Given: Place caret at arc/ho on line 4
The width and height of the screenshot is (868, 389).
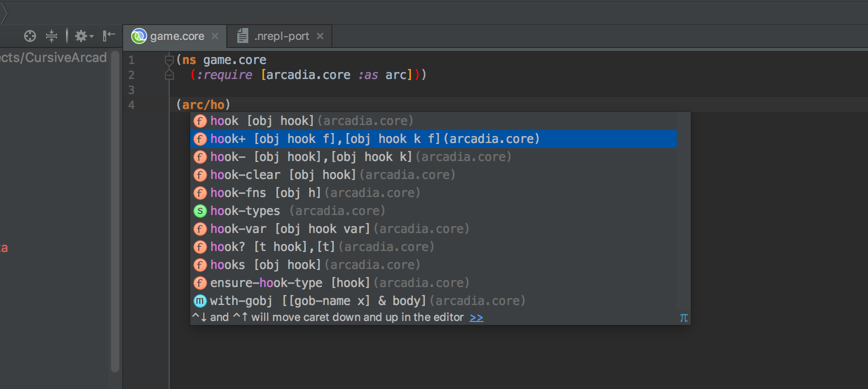Looking at the screenshot, I should 203,105.
